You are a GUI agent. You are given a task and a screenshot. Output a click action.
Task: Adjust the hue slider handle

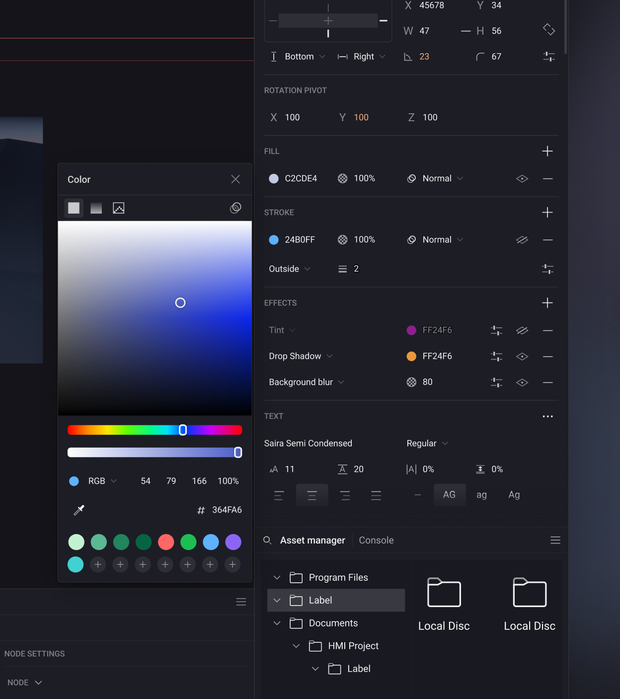[x=183, y=430]
